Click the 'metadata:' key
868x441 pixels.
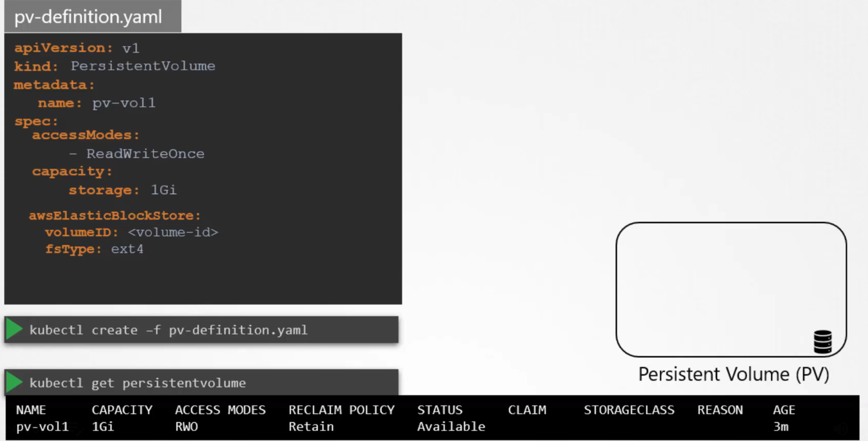(54, 85)
